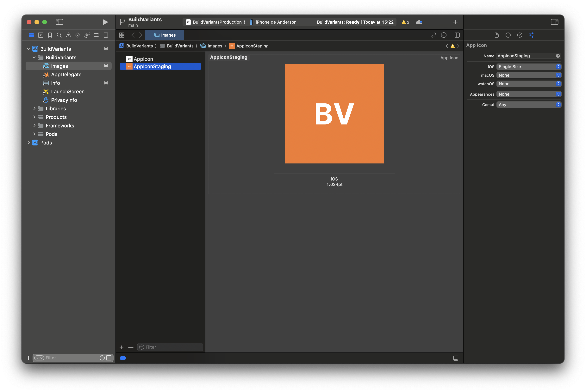The image size is (586, 392).
Task: Go to the previous issue in the jump bar
Action: click(447, 46)
